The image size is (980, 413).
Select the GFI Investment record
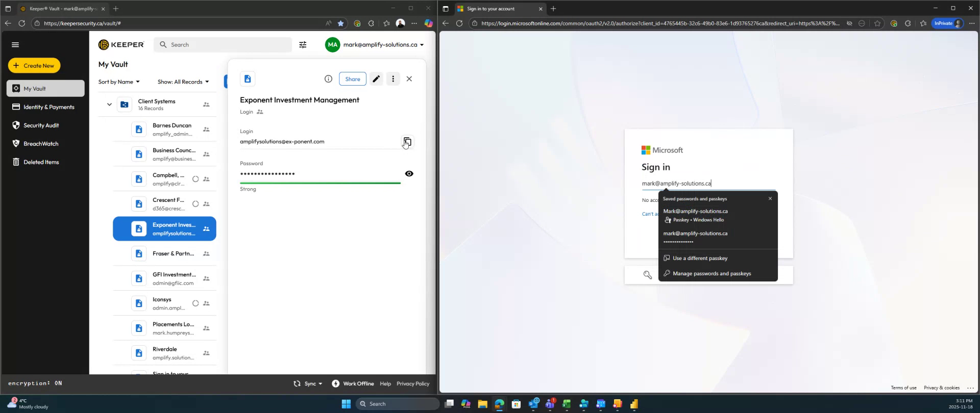tap(164, 278)
